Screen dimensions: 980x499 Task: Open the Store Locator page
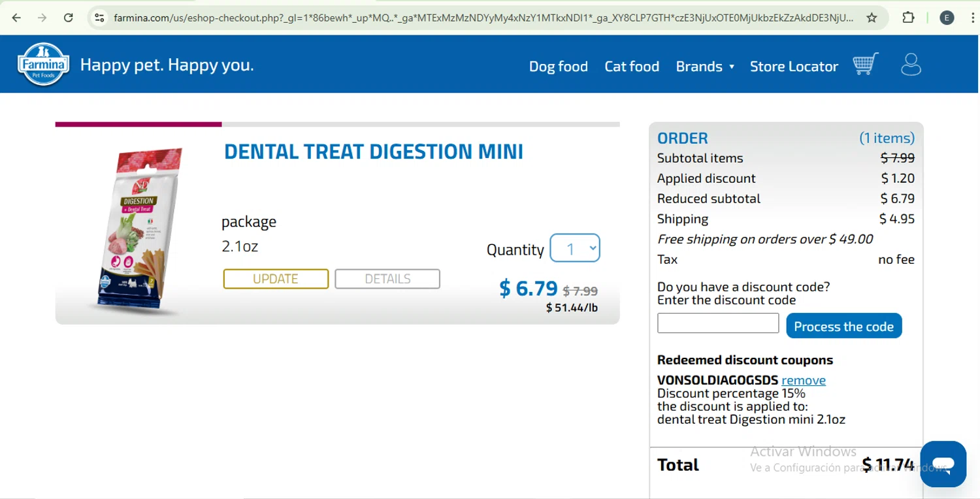(794, 66)
